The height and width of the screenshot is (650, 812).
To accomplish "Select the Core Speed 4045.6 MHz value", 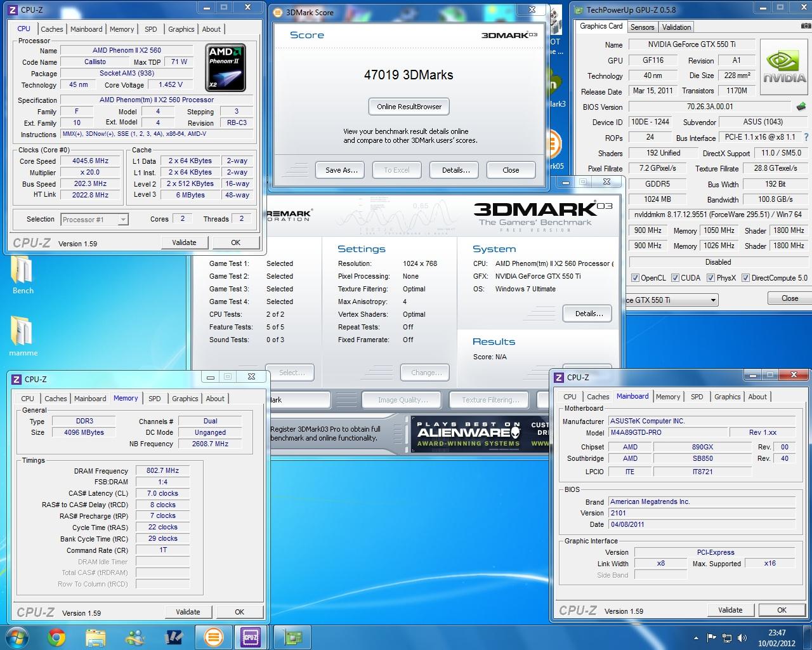I will point(91,161).
